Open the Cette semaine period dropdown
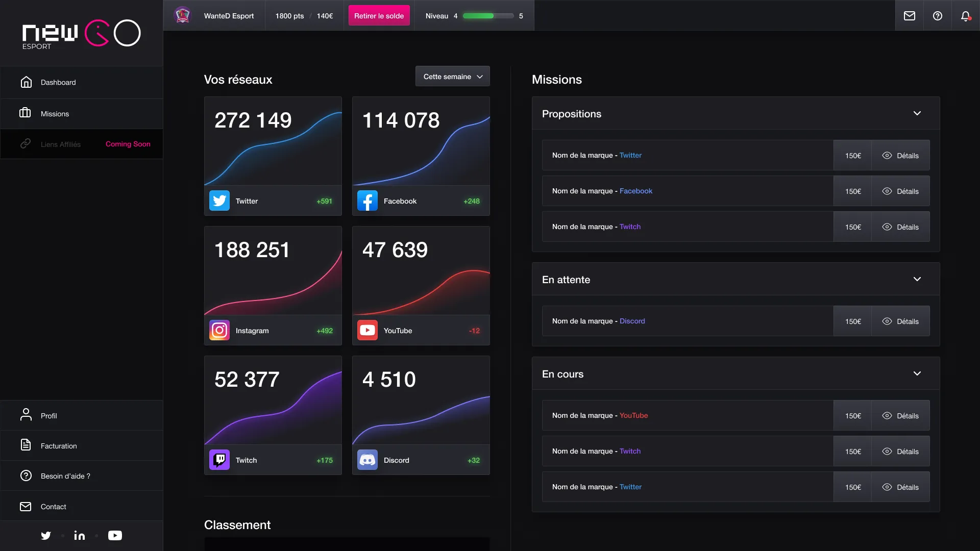Image resolution: width=980 pixels, height=551 pixels. pos(452,76)
